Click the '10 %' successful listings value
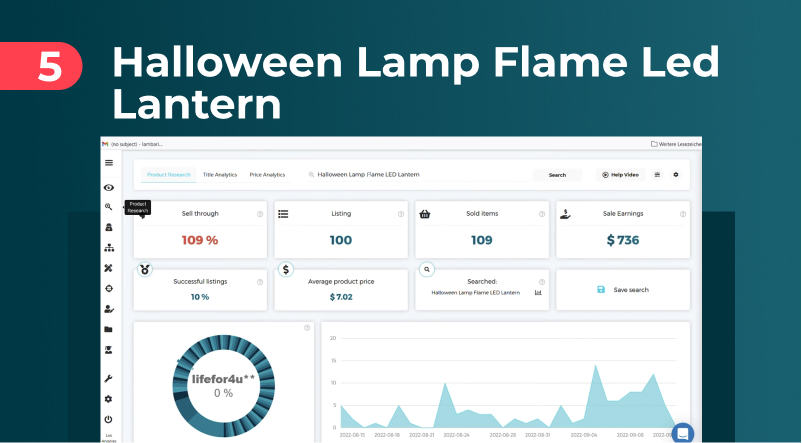 click(x=200, y=297)
